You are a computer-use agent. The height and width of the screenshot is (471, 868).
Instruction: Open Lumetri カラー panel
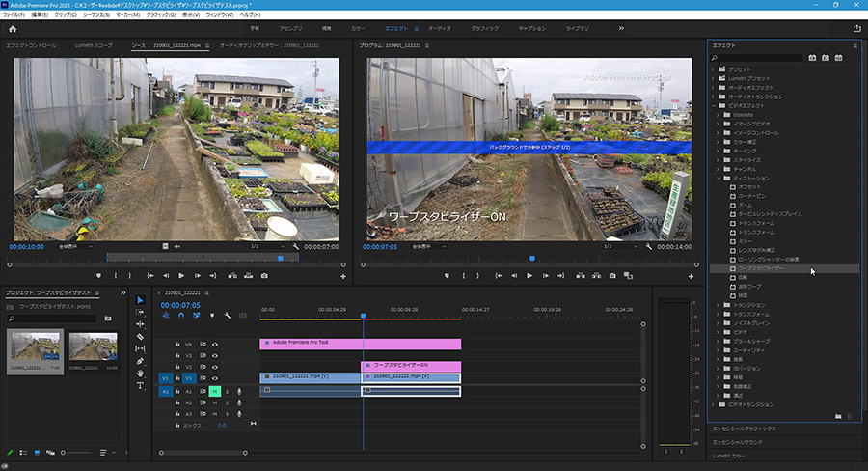point(728,456)
